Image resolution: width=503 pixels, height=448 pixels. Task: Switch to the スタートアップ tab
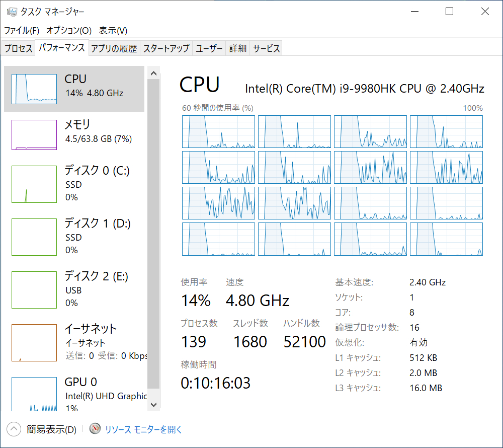coord(166,48)
